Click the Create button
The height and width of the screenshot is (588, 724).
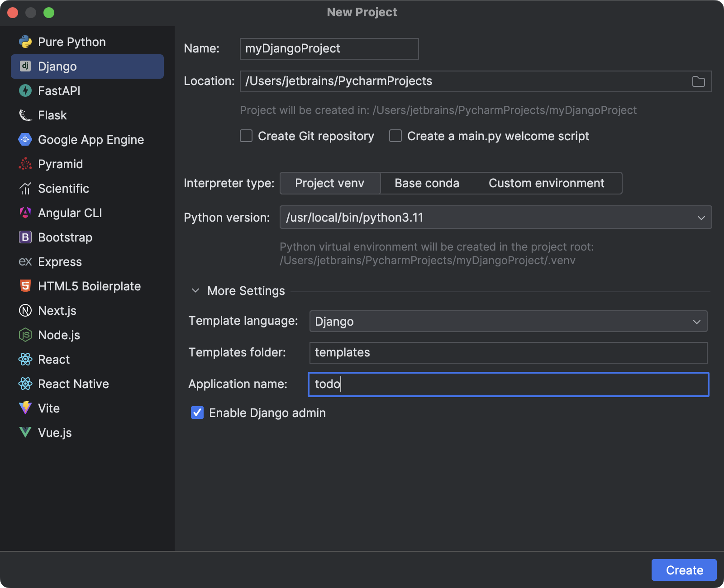(684, 570)
